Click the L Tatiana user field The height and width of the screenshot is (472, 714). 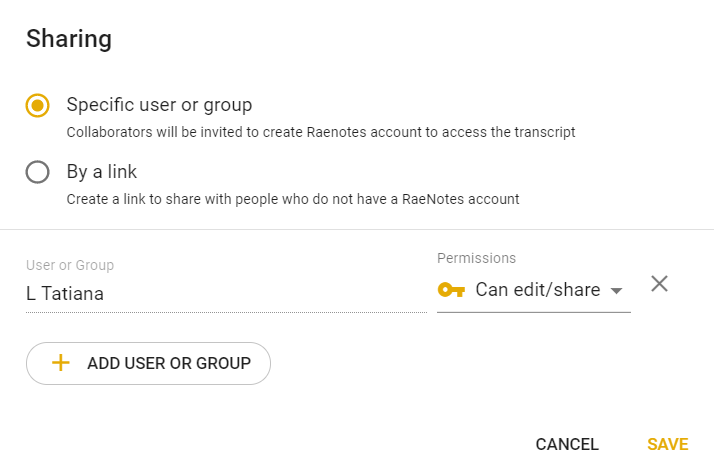[226, 294]
